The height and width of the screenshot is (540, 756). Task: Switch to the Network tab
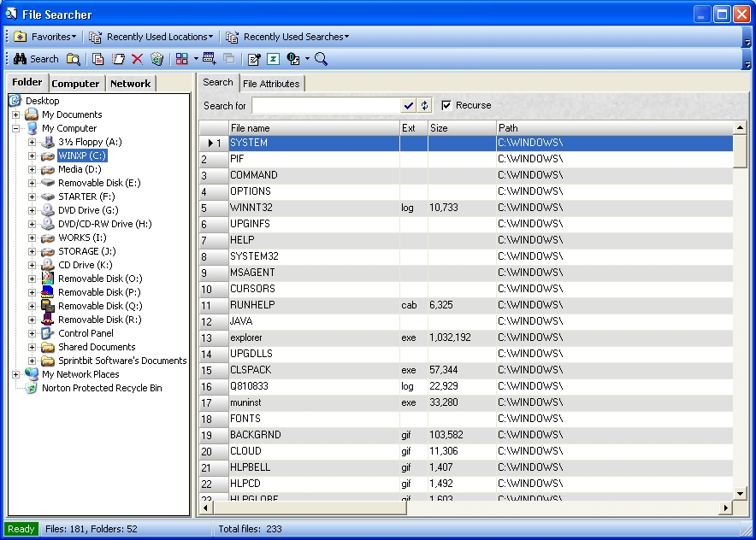130,84
